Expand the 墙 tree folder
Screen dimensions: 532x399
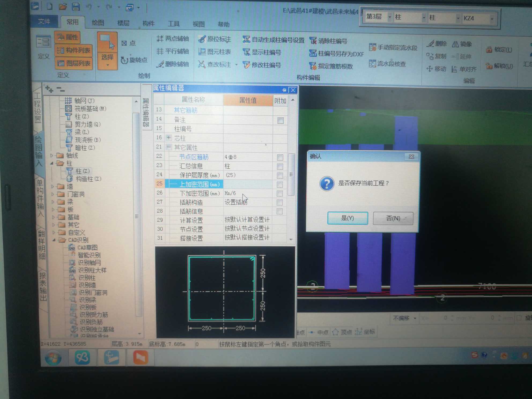pyautogui.click(x=53, y=186)
